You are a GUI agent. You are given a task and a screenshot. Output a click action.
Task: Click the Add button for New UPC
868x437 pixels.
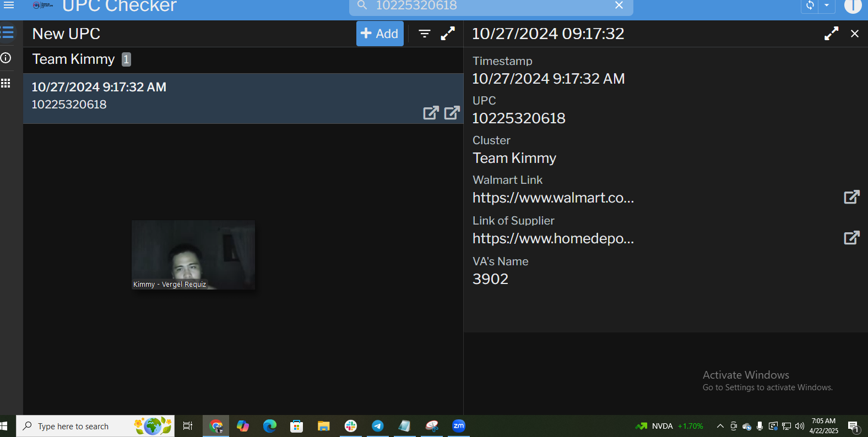(379, 34)
